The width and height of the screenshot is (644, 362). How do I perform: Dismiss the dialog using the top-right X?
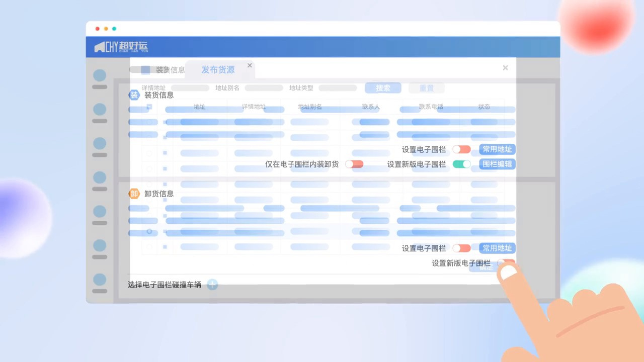click(505, 68)
